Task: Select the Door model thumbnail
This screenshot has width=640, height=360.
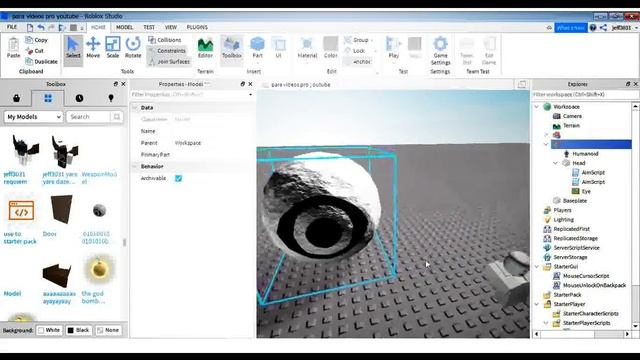Action: pyautogui.click(x=61, y=209)
